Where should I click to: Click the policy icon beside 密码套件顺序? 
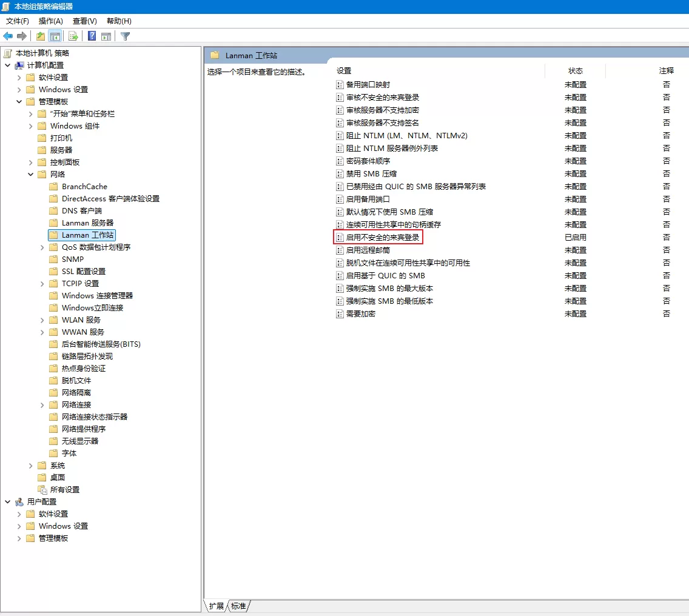[340, 161]
